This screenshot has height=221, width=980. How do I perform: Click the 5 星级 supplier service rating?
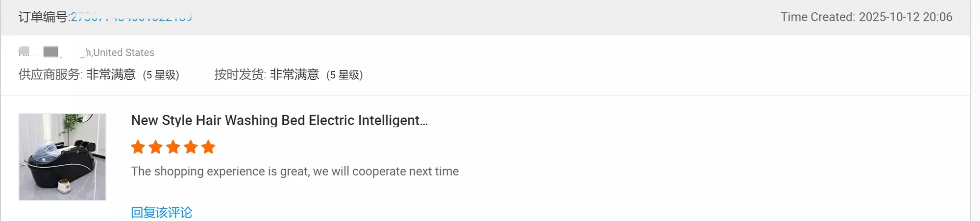click(x=161, y=75)
